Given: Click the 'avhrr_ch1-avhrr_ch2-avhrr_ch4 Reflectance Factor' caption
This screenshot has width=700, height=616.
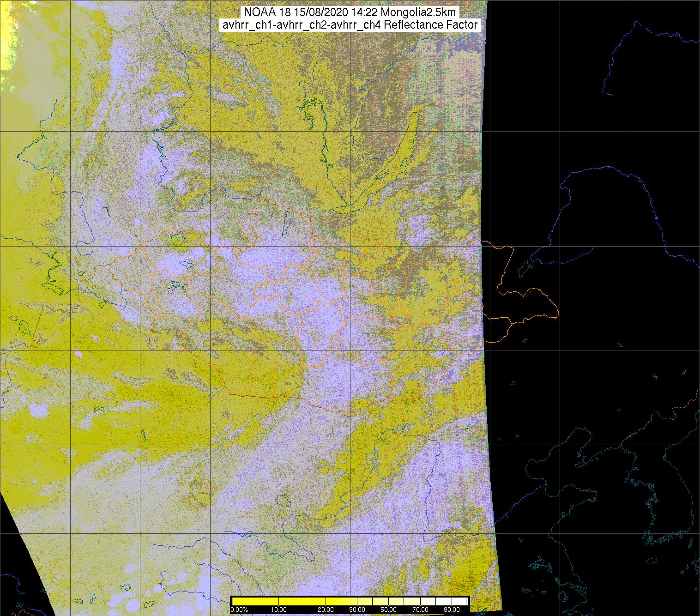Looking at the screenshot, I should (x=350, y=25).
